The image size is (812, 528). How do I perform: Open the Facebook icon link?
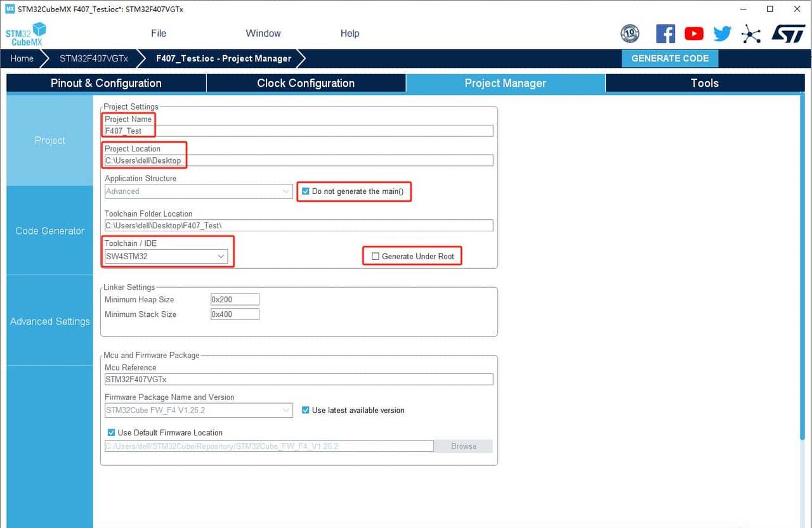(x=665, y=34)
